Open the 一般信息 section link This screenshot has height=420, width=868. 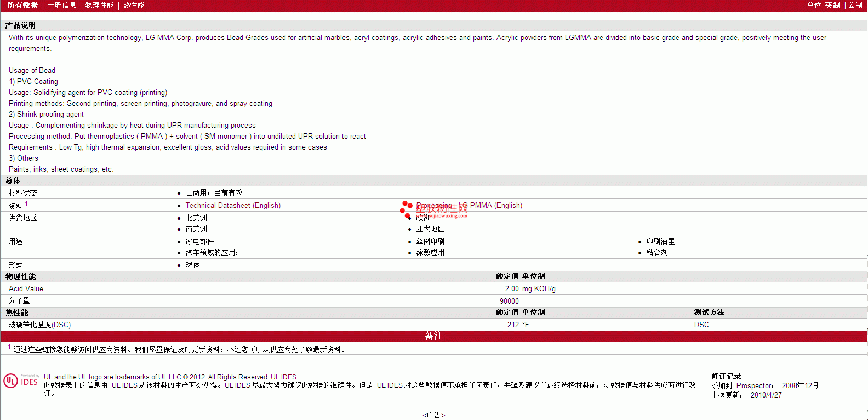62,5
